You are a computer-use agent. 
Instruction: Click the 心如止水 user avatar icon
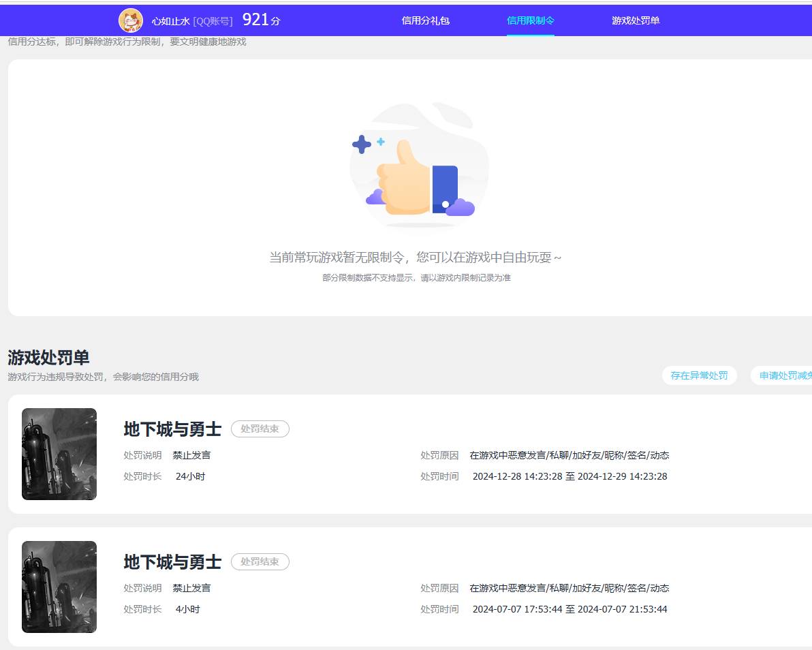click(130, 20)
